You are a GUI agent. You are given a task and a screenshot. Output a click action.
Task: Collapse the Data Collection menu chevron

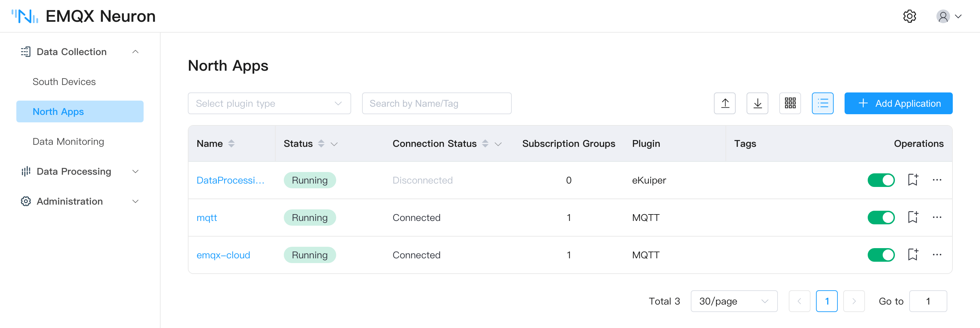point(135,52)
